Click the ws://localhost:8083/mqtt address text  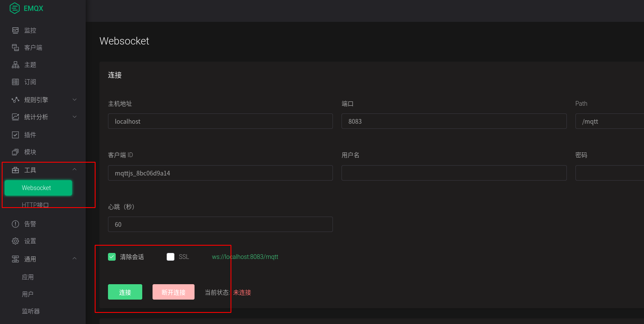point(245,257)
